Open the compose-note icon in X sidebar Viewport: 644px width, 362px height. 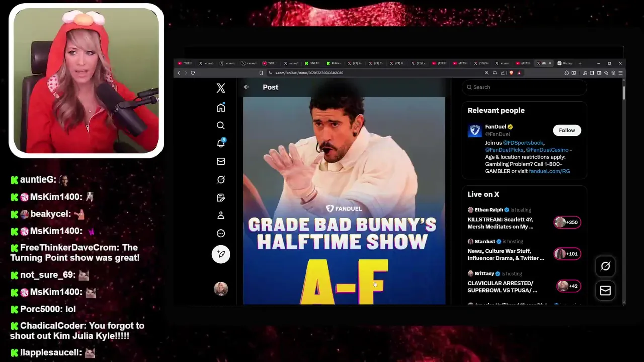click(221, 198)
